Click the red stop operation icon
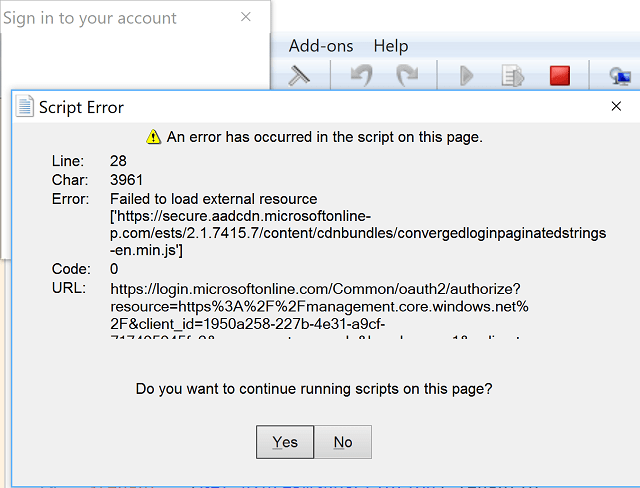This screenshot has height=488, width=640. (560, 76)
